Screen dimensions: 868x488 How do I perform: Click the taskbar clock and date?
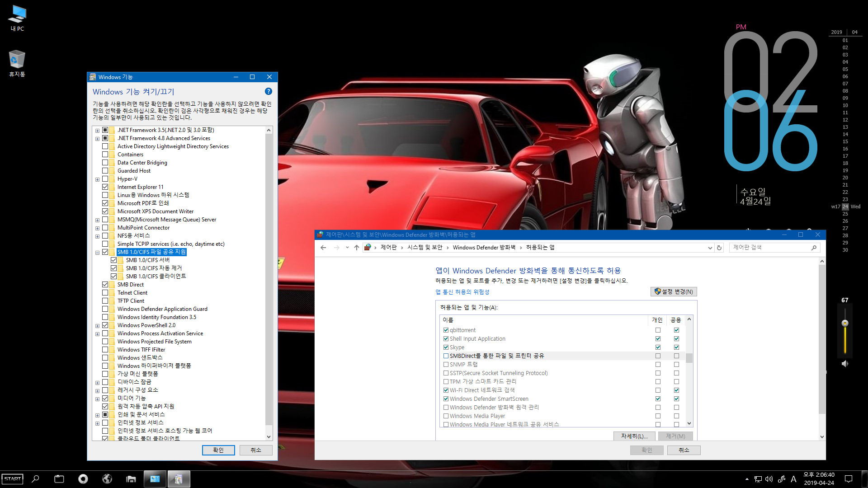coord(819,479)
